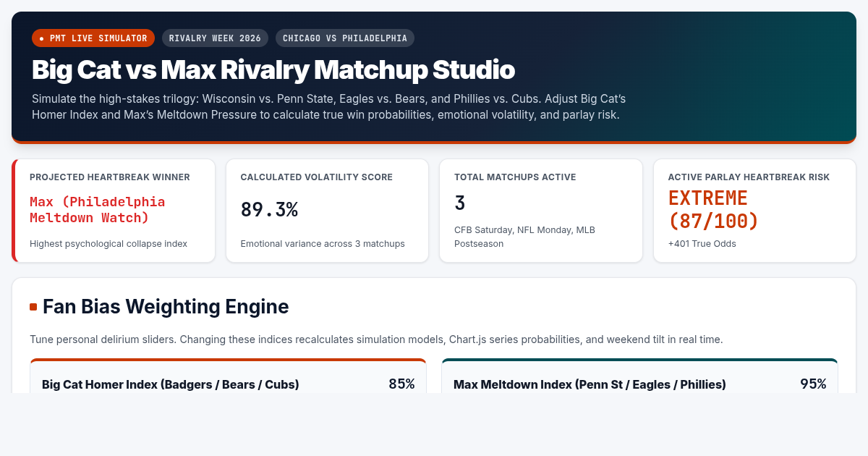Click the PMT Live Simulator badge
Screen dimensions: 868x456
(x=93, y=38)
